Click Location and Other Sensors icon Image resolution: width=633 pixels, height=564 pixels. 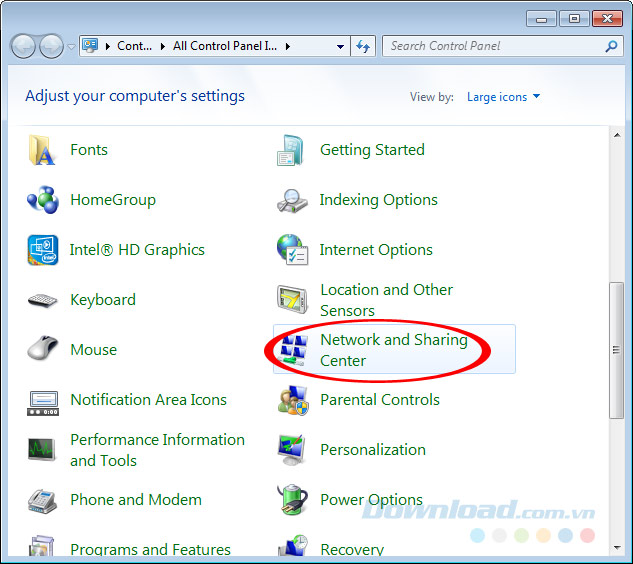click(292, 300)
